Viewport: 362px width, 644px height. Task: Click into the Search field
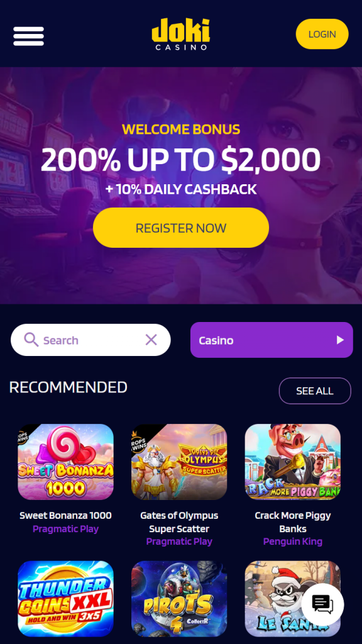[90, 340]
